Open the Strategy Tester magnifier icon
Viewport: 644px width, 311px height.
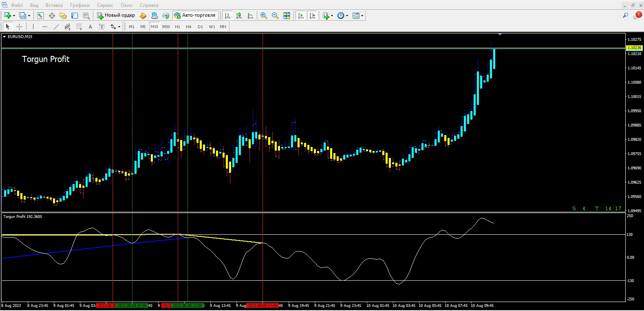(x=86, y=16)
